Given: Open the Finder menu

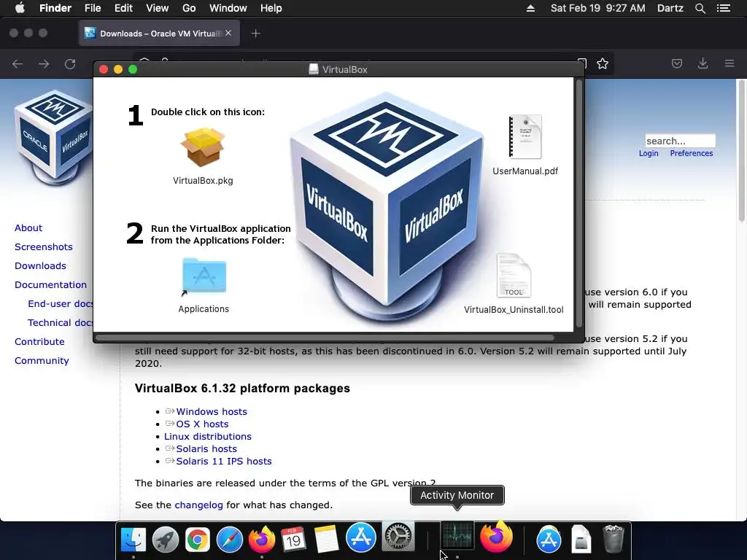Looking at the screenshot, I should point(55,8).
